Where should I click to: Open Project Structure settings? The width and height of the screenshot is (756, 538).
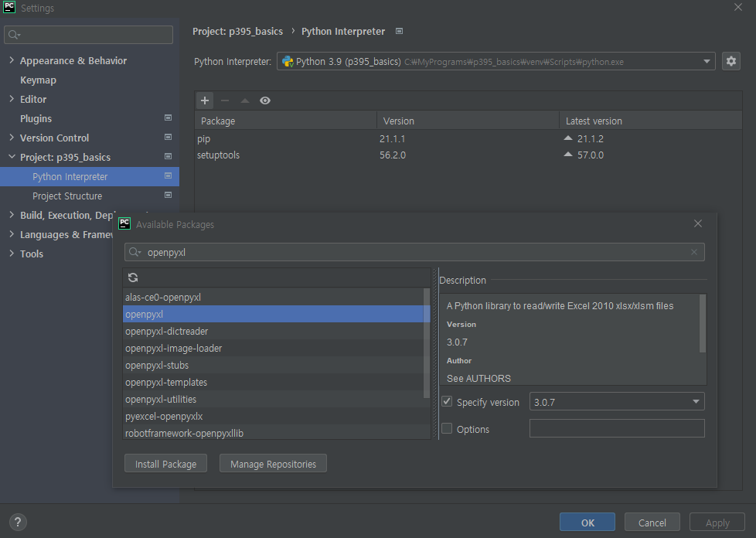67,196
